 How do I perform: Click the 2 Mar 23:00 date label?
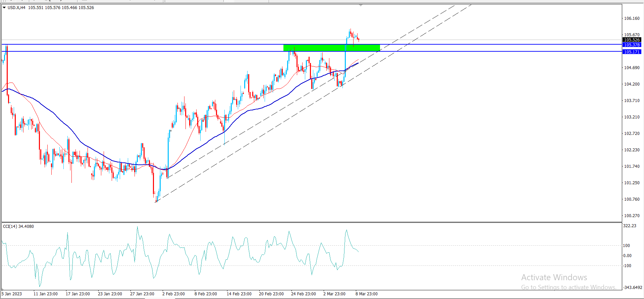[334, 294]
